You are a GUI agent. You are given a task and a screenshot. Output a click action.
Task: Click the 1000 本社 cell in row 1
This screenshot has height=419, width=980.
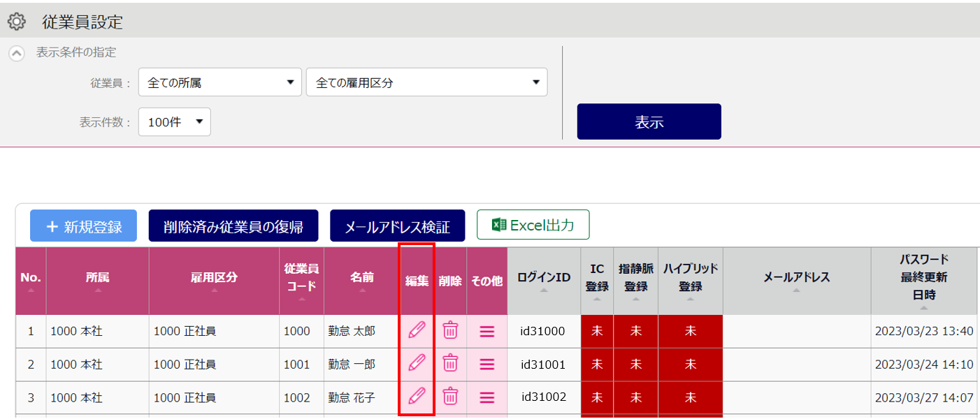tap(98, 331)
